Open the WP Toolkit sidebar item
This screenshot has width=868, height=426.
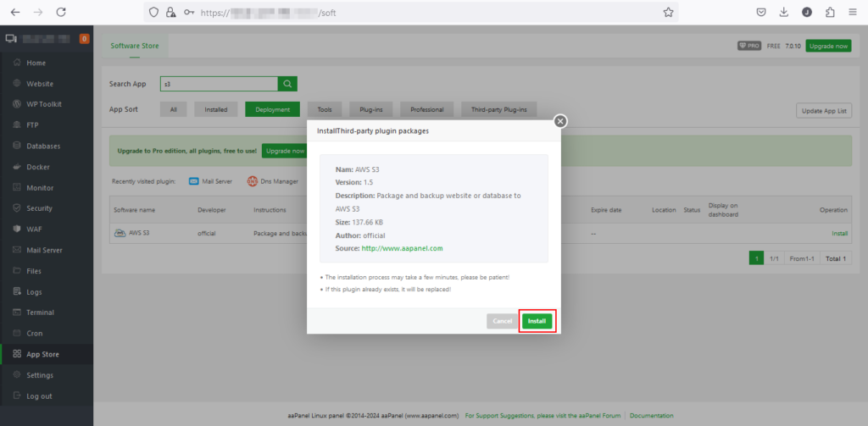[43, 104]
